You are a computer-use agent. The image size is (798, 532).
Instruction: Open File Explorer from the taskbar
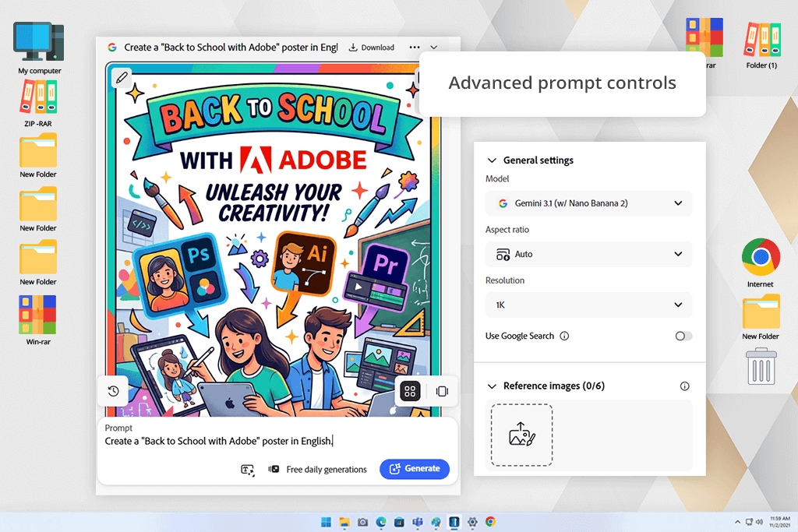pos(344,522)
